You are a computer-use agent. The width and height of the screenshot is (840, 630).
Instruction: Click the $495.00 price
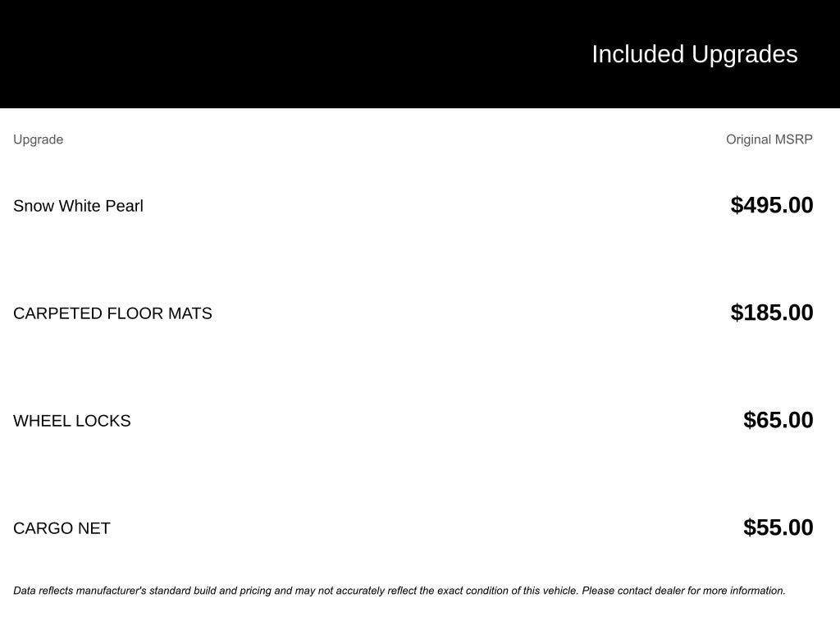[771, 205]
